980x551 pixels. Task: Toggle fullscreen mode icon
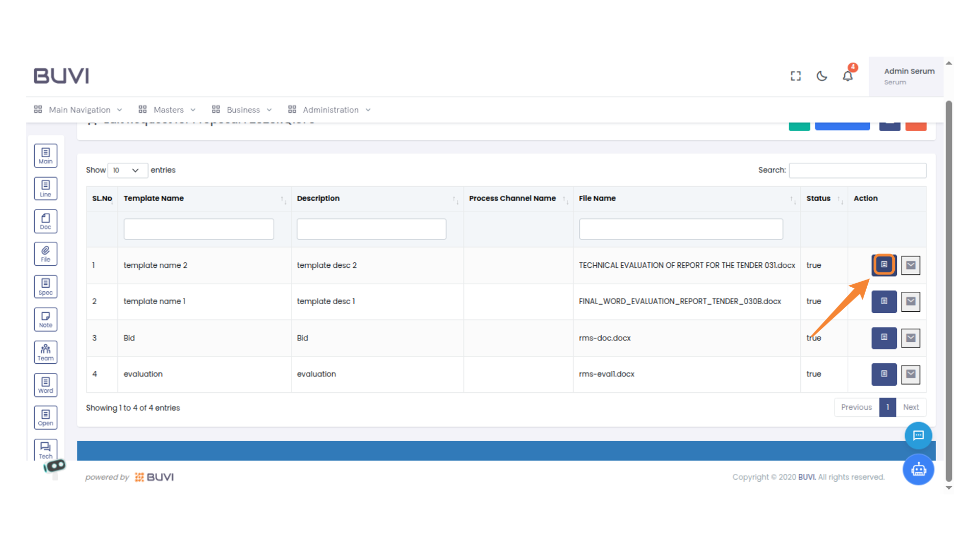pyautogui.click(x=795, y=76)
